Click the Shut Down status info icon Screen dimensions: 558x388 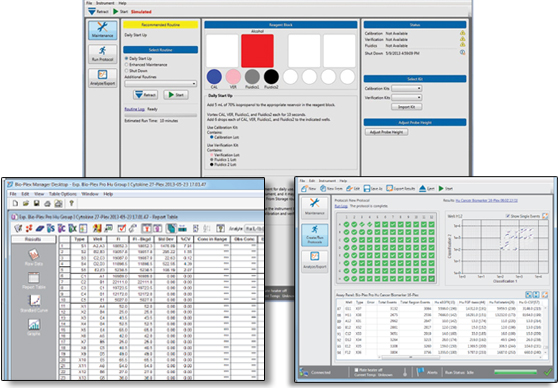coord(462,52)
